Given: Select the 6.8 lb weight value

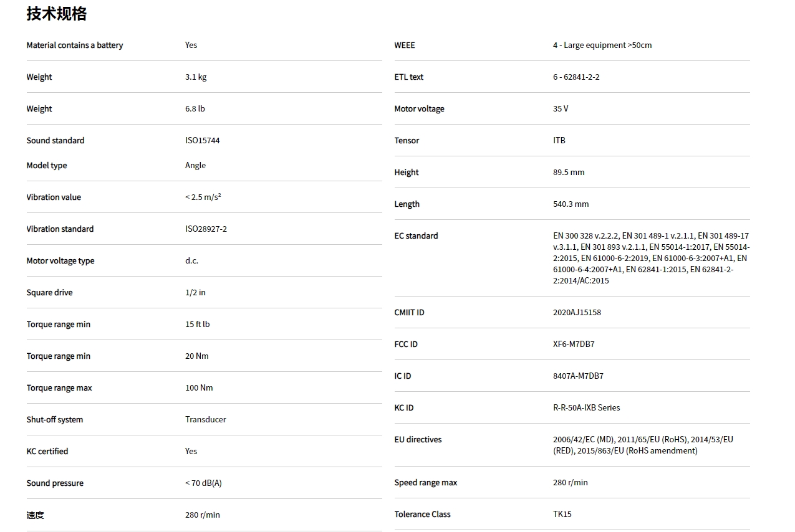Looking at the screenshot, I should (x=195, y=109).
